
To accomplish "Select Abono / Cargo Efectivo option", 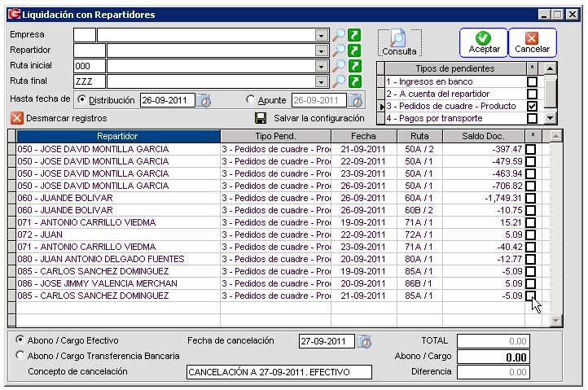I will [x=20, y=340].
